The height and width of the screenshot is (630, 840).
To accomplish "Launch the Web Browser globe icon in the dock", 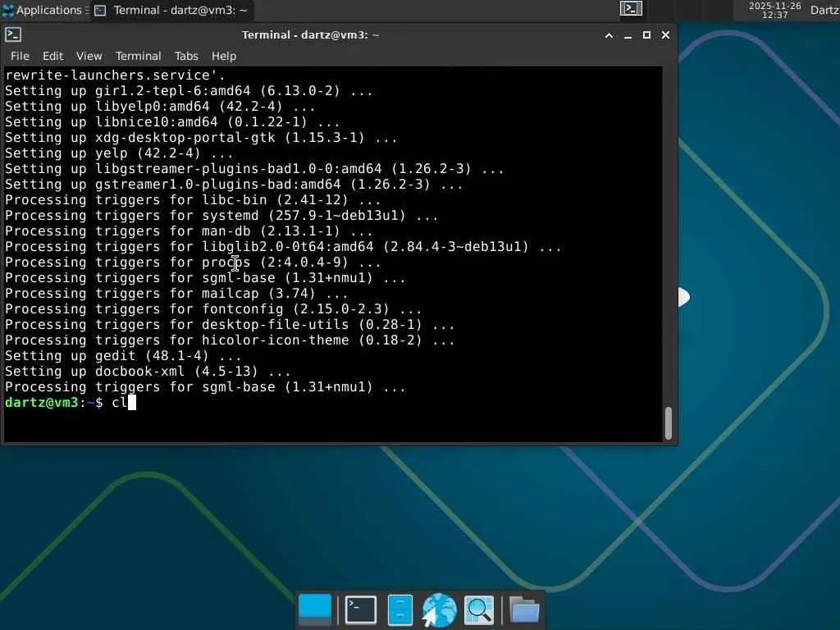I will pos(439,609).
